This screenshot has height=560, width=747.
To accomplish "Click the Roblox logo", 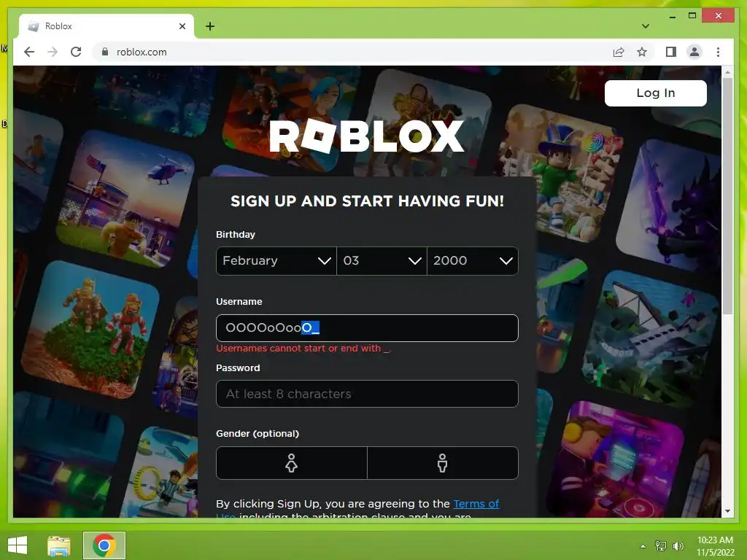I will point(367,136).
